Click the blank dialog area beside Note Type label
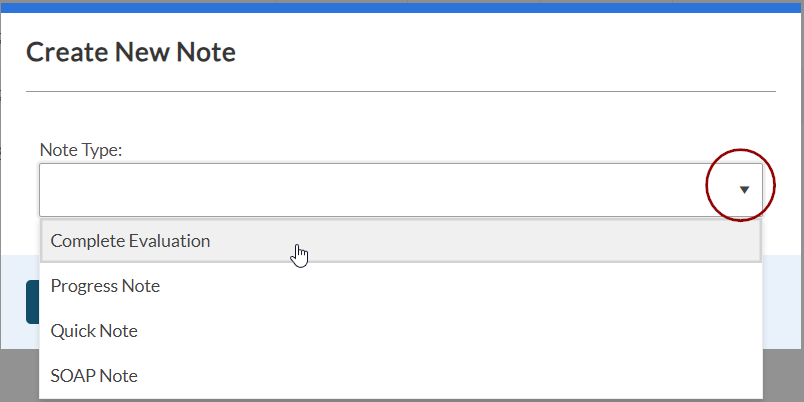 [x=400, y=150]
